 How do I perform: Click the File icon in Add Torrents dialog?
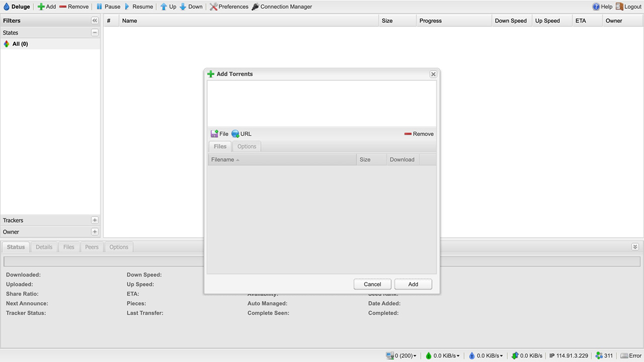coord(214,134)
